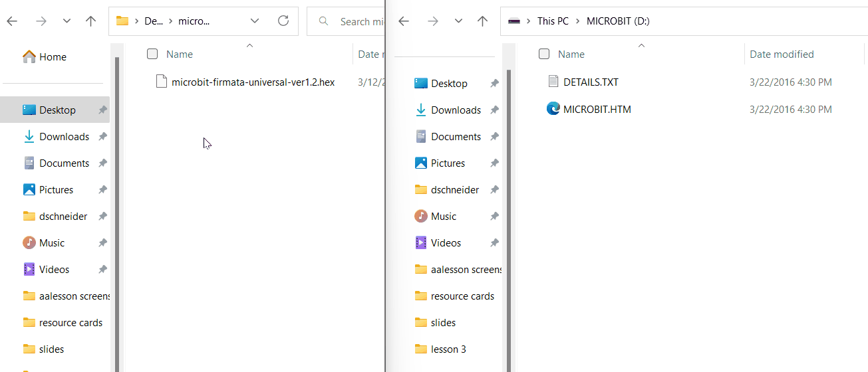This screenshot has height=372, width=868.
Task: Select microbit-firmata-universal-ver1.2.hex file
Action: point(253,82)
